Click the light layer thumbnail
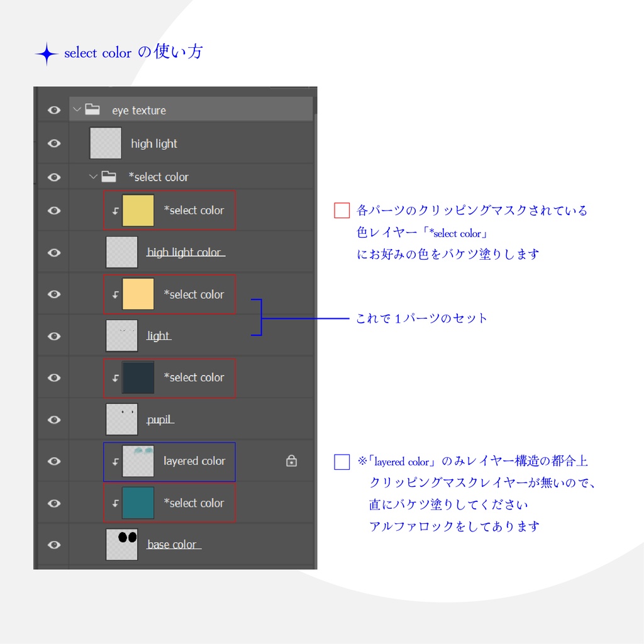The width and height of the screenshot is (644, 644). click(x=122, y=336)
